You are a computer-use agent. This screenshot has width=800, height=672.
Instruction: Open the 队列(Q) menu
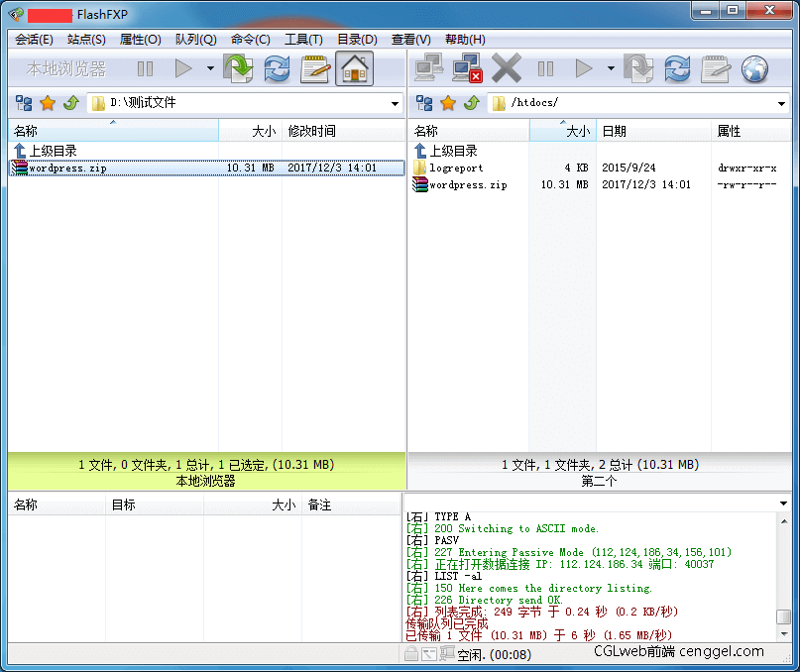tap(196, 40)
